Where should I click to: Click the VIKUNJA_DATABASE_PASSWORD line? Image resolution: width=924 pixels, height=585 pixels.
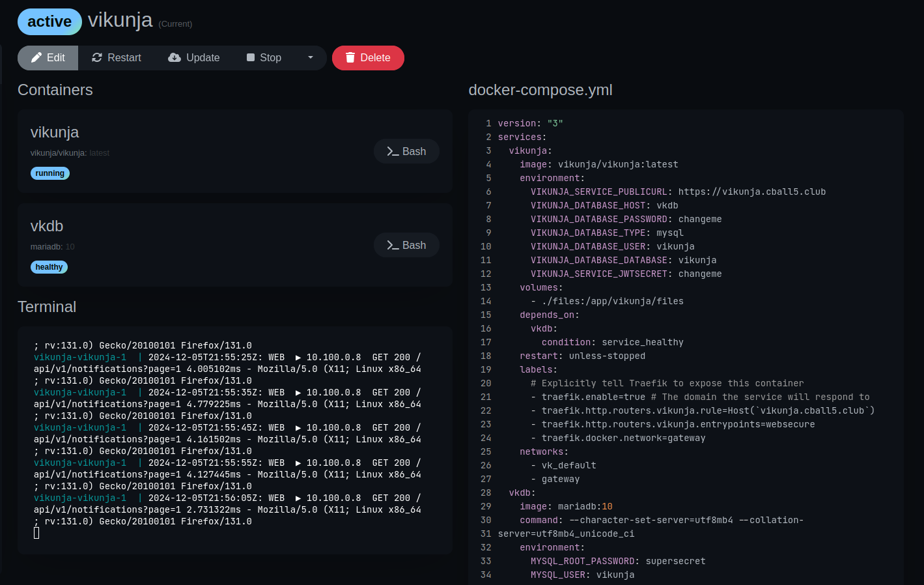(626, 219)
